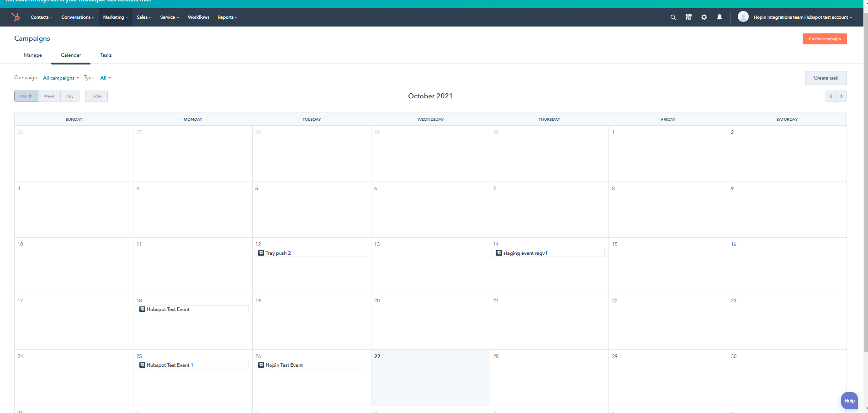Switch to the Tasks tab
Viewport: 868px width, 413px height.
(x=106, y=55)
